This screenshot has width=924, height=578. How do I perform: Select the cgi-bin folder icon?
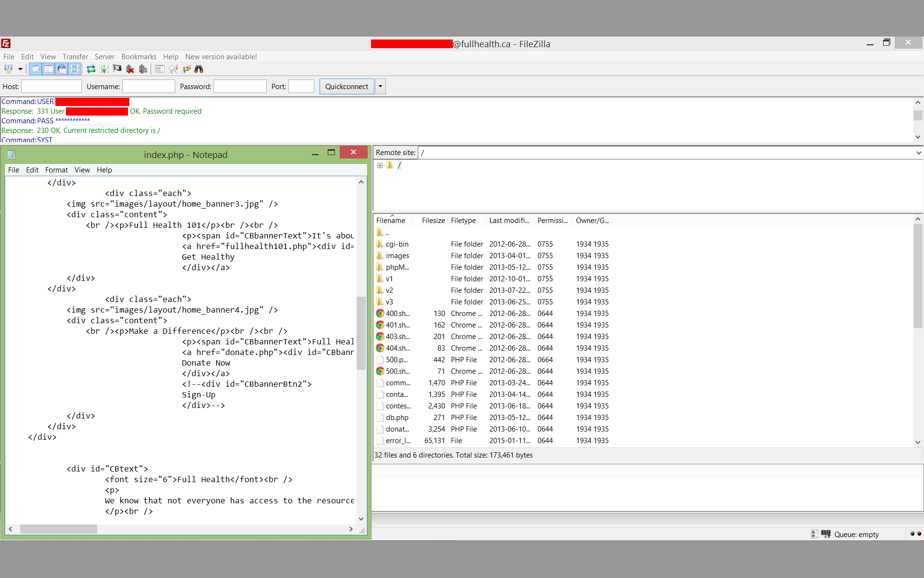pos(380,244)
